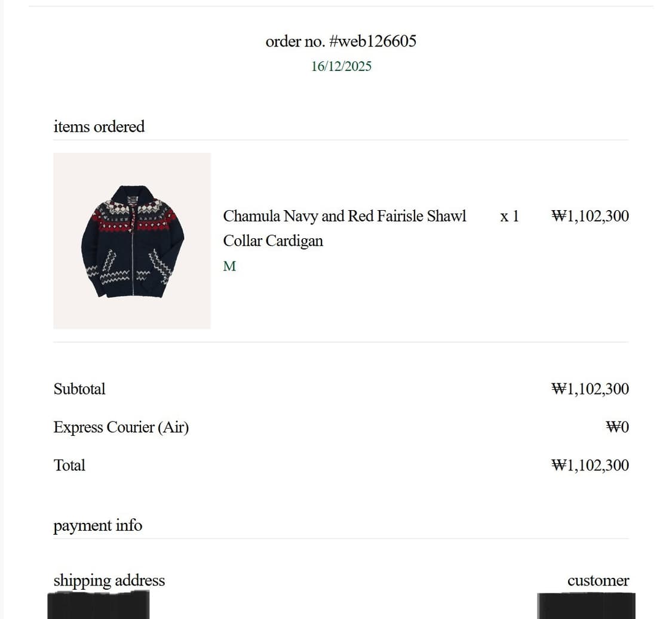
Task: Click the cardigan product thumbnail image
Action: (132, 241)
